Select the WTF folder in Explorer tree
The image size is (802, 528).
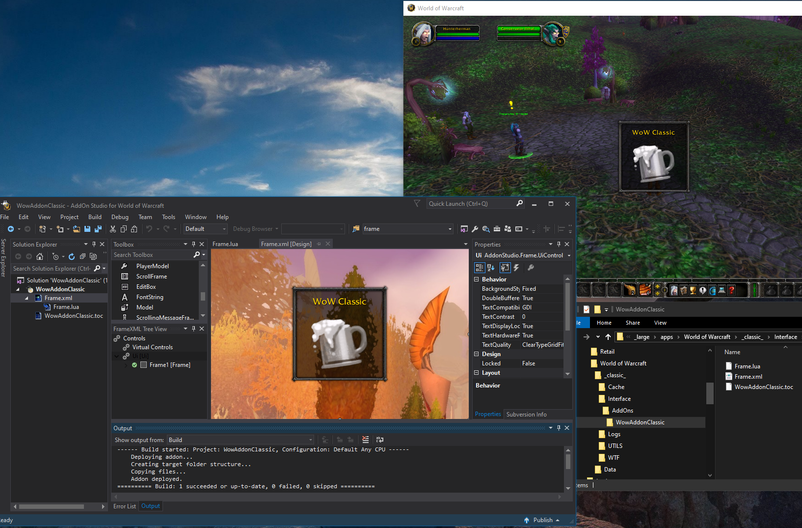(613, 457)
